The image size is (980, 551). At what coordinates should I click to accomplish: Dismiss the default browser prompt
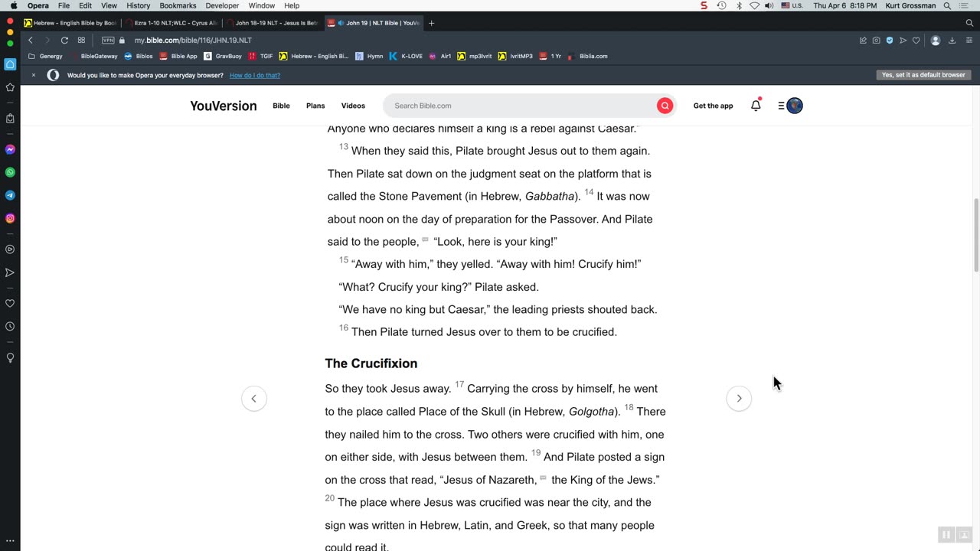[x=34, y=75]
